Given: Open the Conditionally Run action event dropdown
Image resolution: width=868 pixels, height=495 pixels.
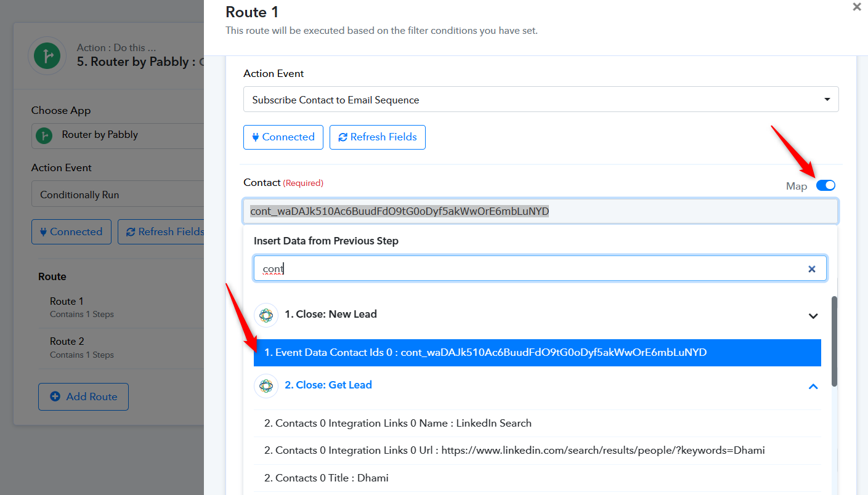Looking at the screenshot, I should click(x=117, y=194).
